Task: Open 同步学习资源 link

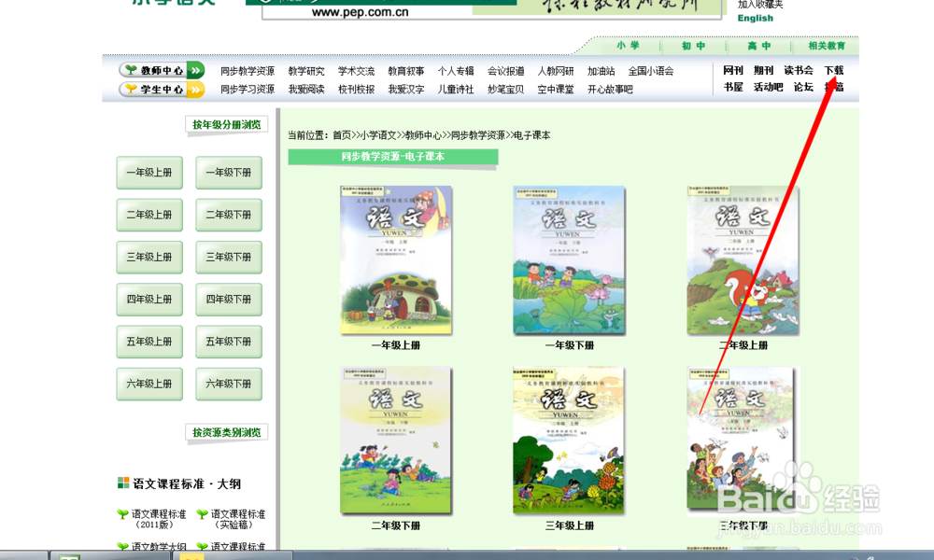Action: 248,90
